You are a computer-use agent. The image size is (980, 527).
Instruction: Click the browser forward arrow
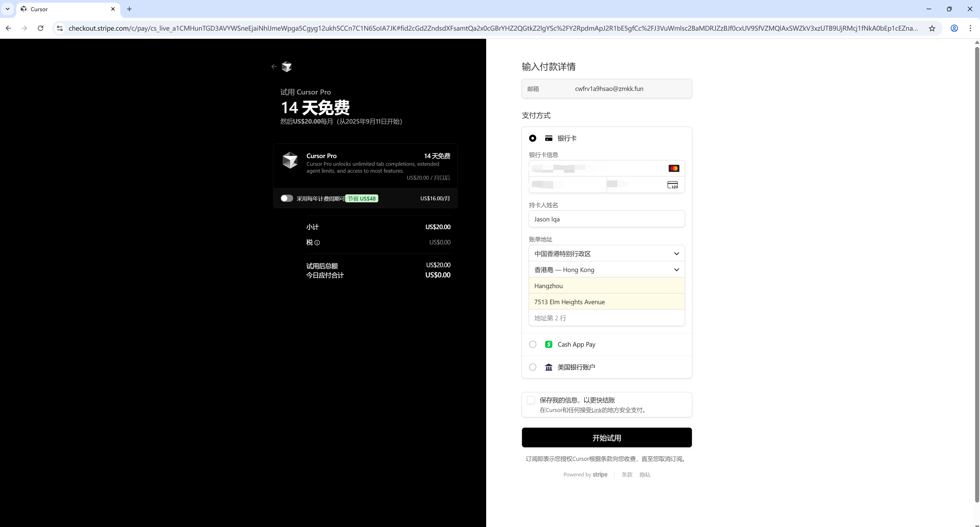[24, 28]
